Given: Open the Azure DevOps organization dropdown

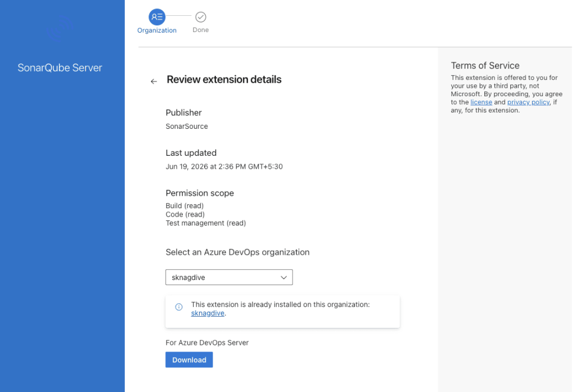Looking at the screenshot, I should coord(229,277).
